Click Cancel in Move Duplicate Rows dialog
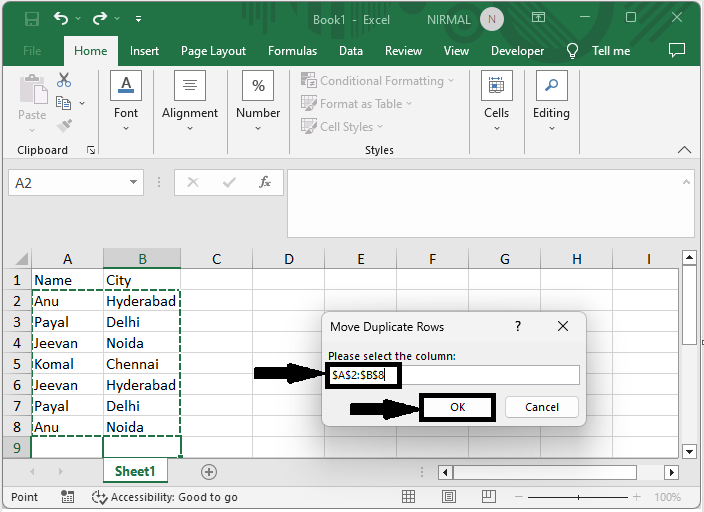Viewport: 704px width, 512px height. [541, 407]
